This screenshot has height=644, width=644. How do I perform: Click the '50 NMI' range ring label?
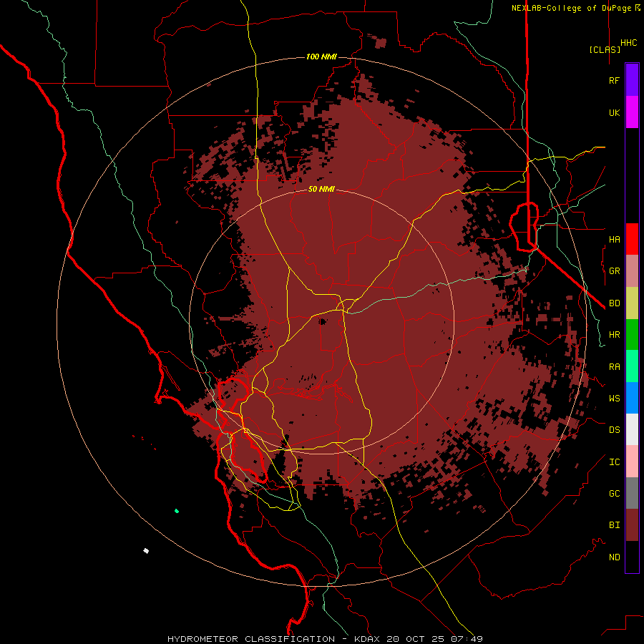pos(321,189)
